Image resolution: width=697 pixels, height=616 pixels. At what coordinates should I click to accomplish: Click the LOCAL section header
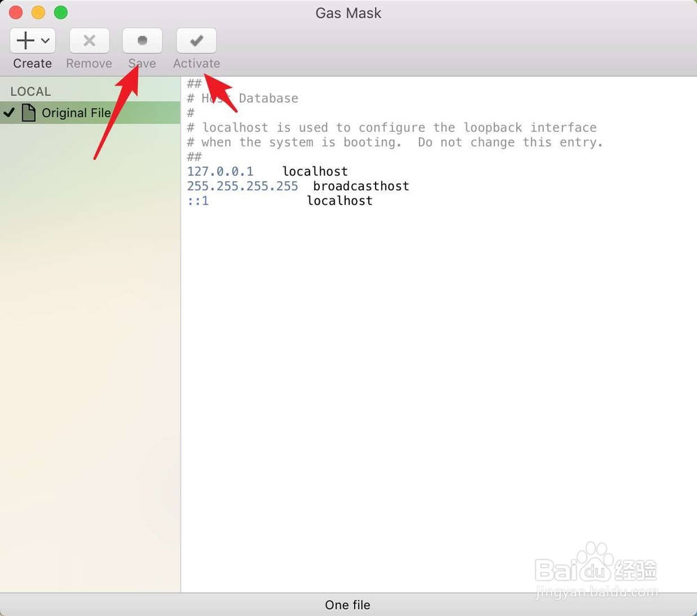point(31,91)
